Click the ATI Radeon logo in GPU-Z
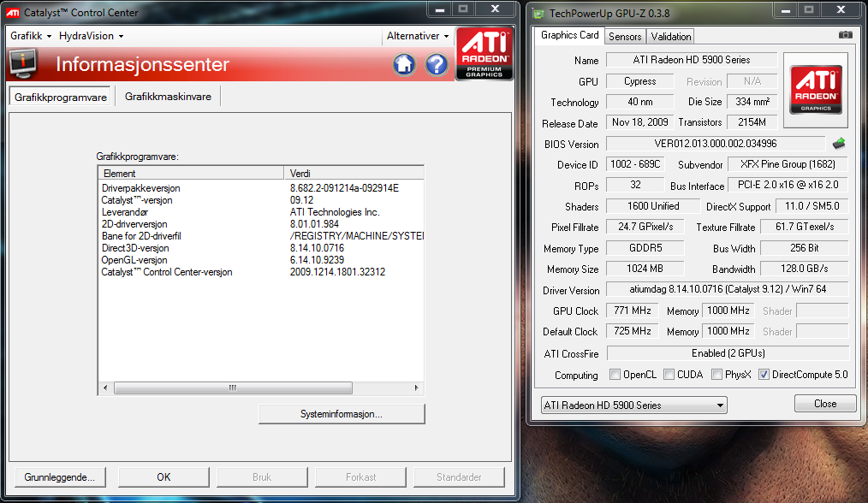The height and width of the screenshot is (503, 868). pos(816,89)
